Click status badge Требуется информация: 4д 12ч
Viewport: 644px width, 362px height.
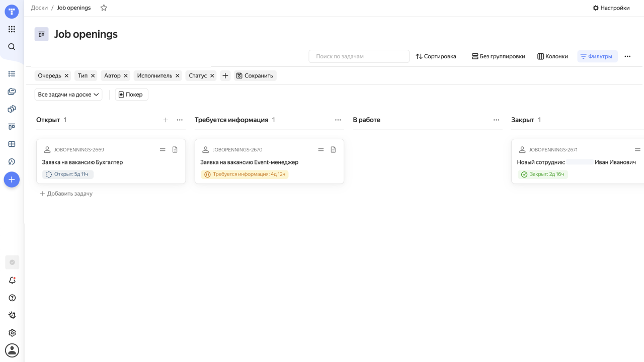(x=245, y=174)
